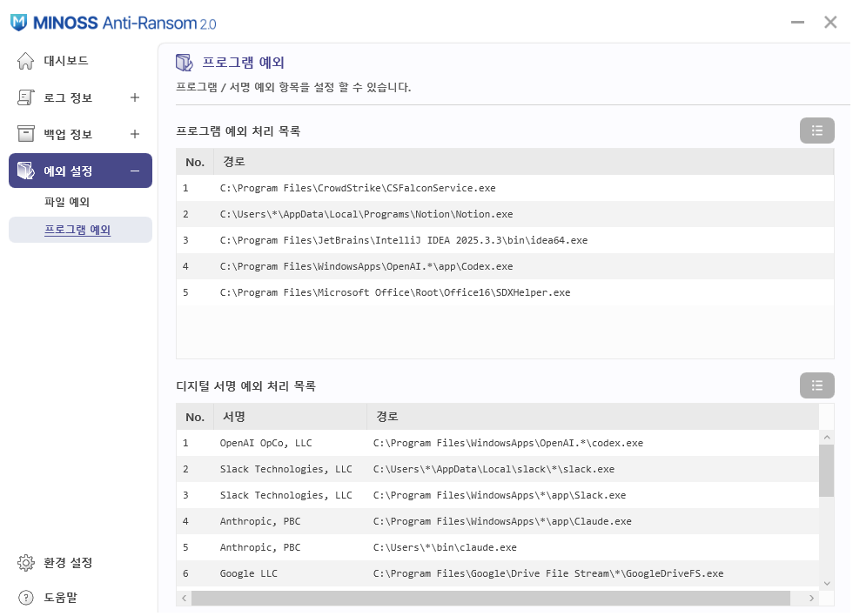Select the 파일 예외 submenu

coord(67,202)
